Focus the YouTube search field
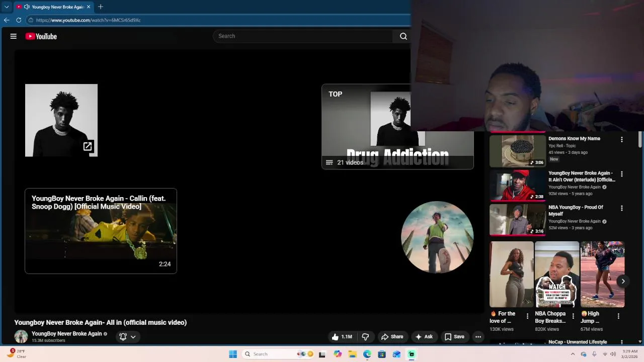The image size is (644, 362). (303, 36)
